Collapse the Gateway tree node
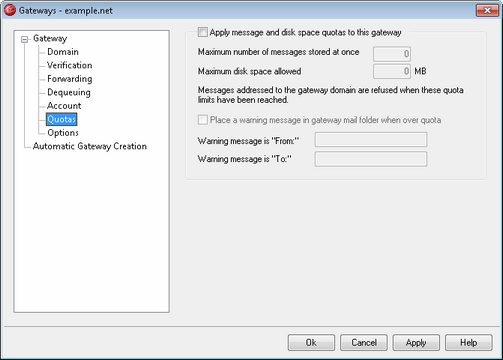This screenshot has width=503, height=360. point(24,40)
